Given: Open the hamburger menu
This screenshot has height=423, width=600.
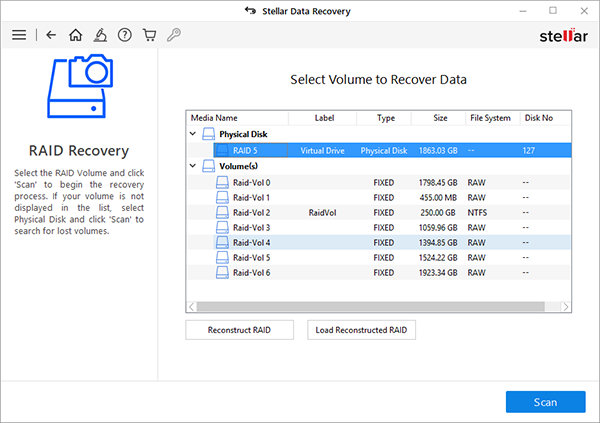Looking at the screenshot, I should click(18, 35).
